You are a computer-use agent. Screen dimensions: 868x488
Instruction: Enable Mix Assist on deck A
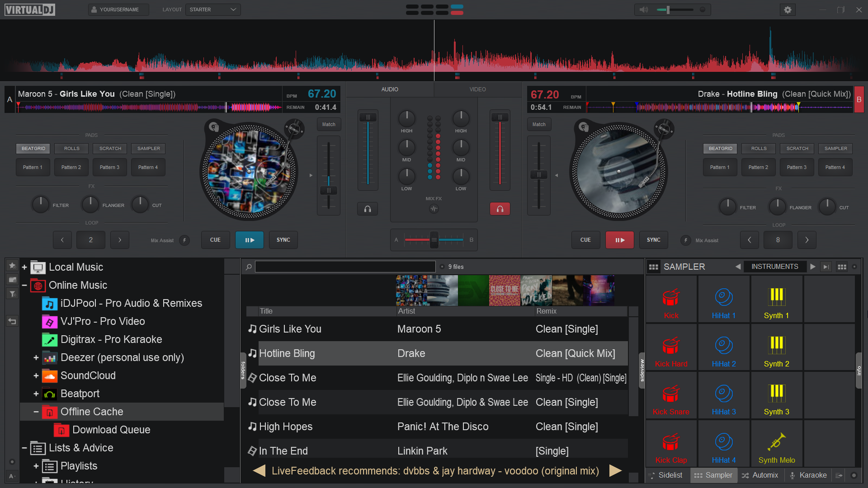coord(184,240)
